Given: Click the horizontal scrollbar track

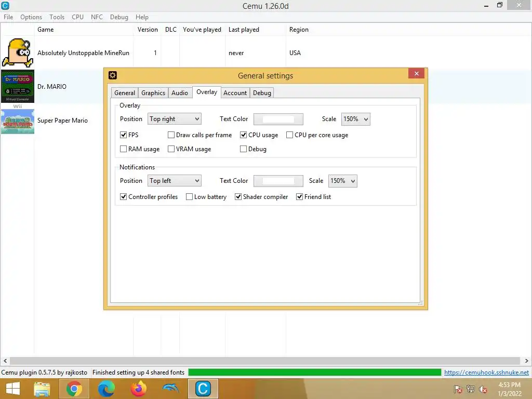Looking at the screenshot, I should (264, 361).
